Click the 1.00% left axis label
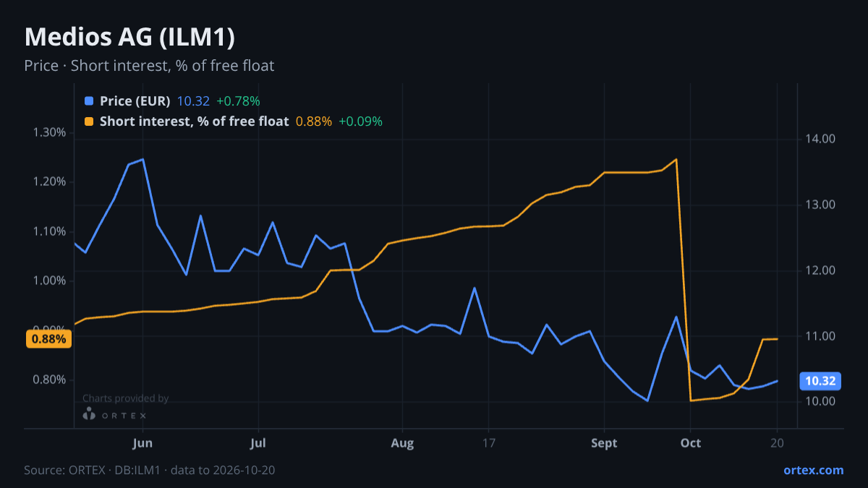Viewport: 868px width, 488px height. tap(49, 281)
